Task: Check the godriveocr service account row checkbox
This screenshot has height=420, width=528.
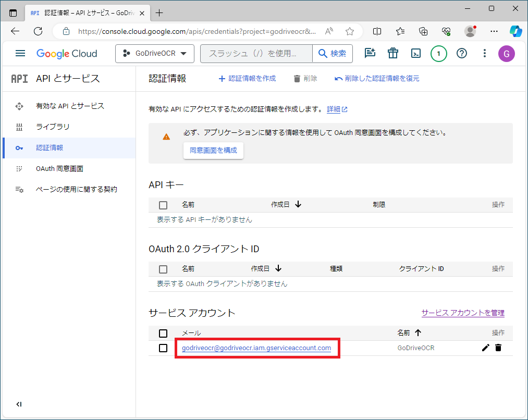Action: point(163,348)
